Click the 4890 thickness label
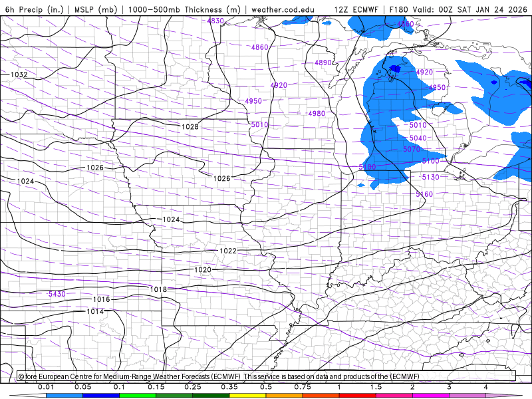This screenshot has width=532, height=399. coord(323,63)
